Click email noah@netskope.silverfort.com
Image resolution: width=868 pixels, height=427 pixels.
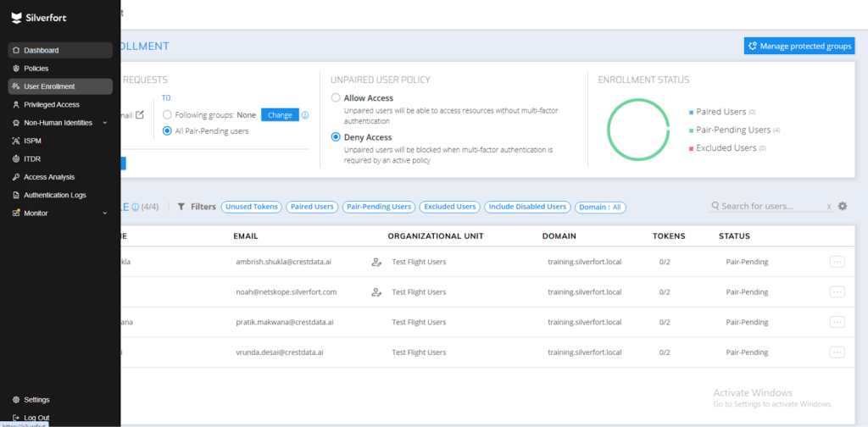[x=287, y=292]
